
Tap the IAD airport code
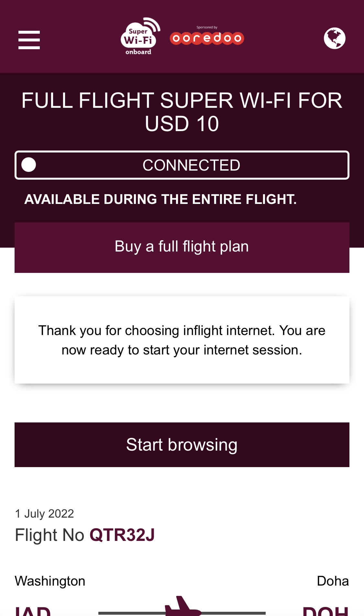tap(33, 611)
